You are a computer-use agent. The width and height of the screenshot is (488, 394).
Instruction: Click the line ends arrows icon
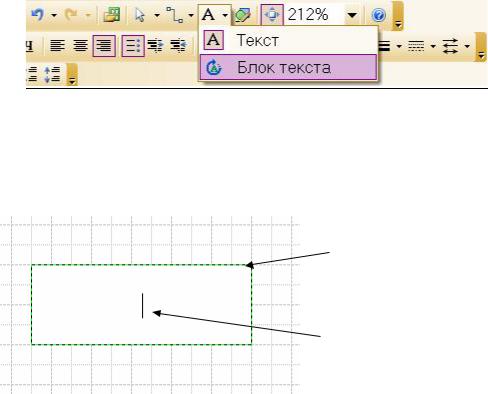450,46
